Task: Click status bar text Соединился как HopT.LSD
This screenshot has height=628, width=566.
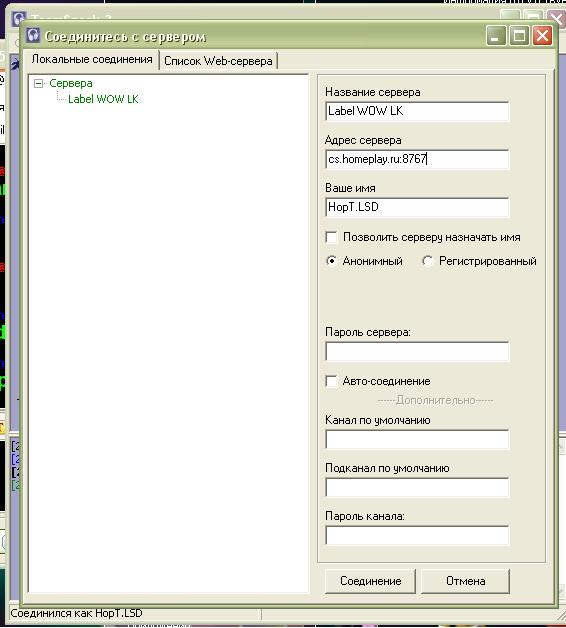Action: [76, 613]
